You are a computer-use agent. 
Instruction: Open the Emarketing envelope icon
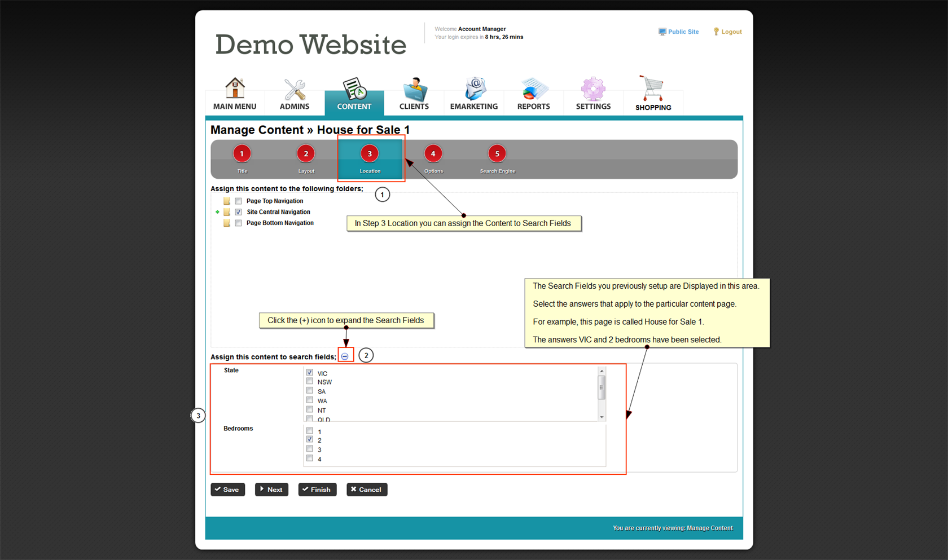(x=474, y=89)
